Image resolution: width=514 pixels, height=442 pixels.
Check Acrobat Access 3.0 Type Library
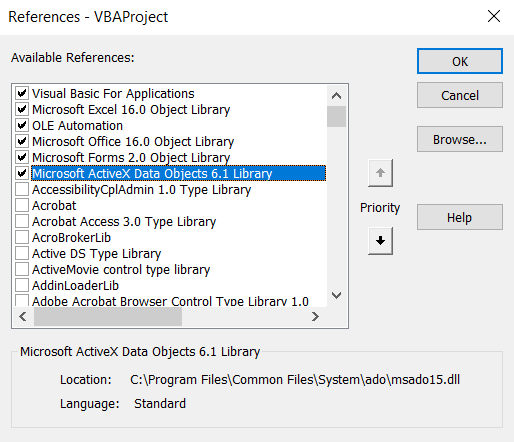[x=22, y=221]
